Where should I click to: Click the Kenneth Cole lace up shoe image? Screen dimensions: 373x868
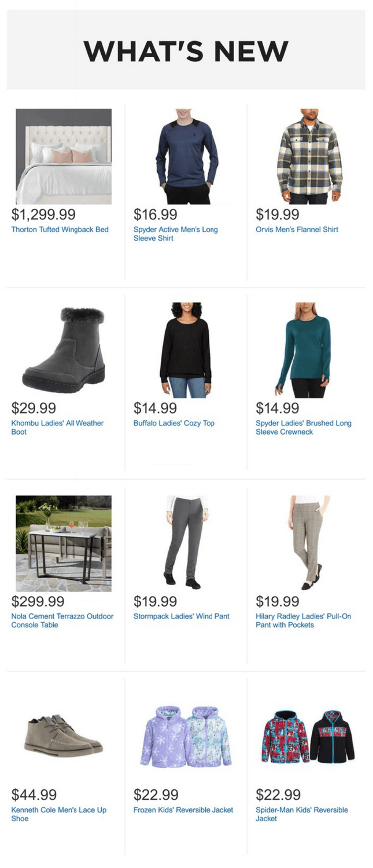64,734
